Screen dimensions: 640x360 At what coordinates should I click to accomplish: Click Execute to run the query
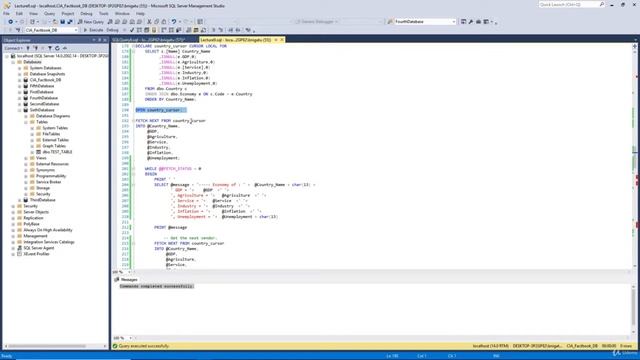click(93, 30)
